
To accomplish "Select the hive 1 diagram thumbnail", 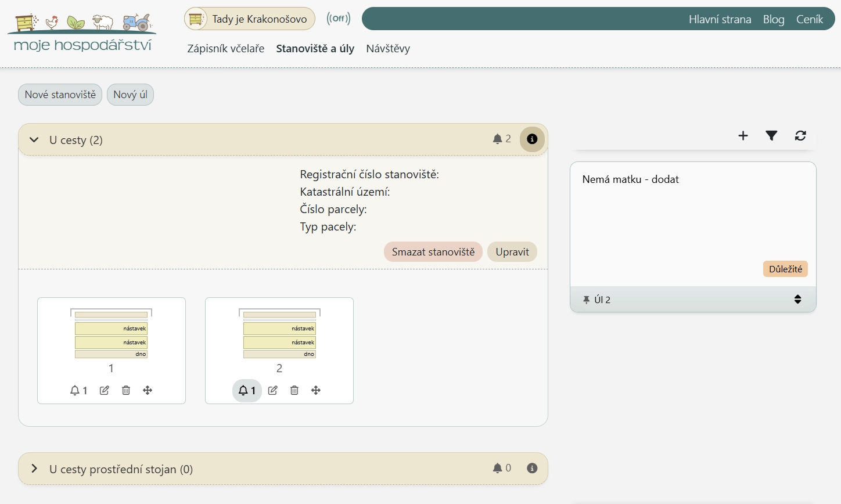I will [x=111, y=334].
